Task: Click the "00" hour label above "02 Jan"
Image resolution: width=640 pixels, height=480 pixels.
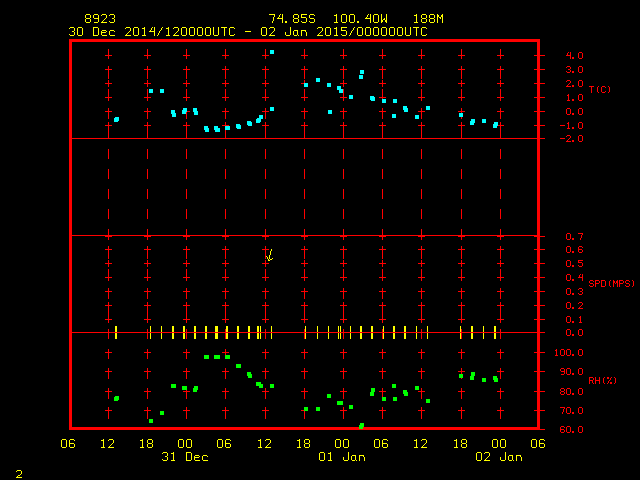Action: pyautogui.click(x=499, y=444)
